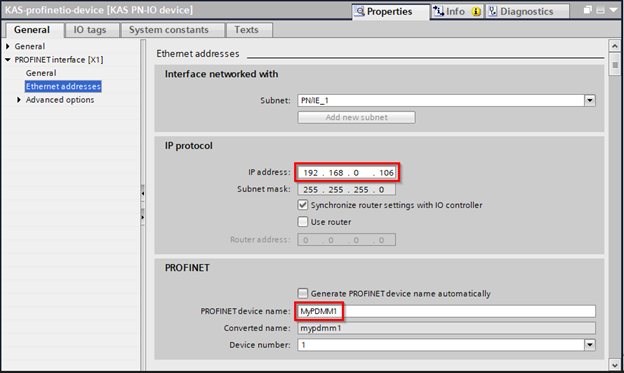Image resolution: width=624 pixels, height=373 pixels.
Task: Click the Ethernet addresses section heading
Action: [198, 54]
